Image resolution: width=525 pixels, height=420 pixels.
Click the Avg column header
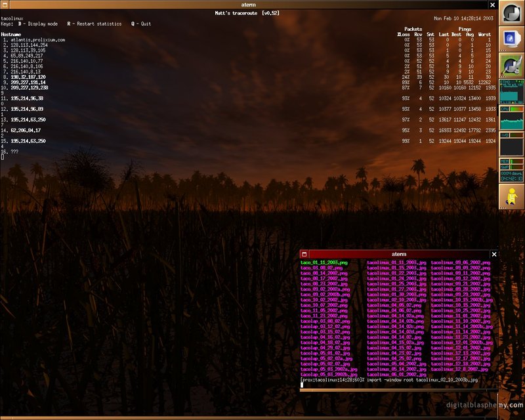coord(470,35)
